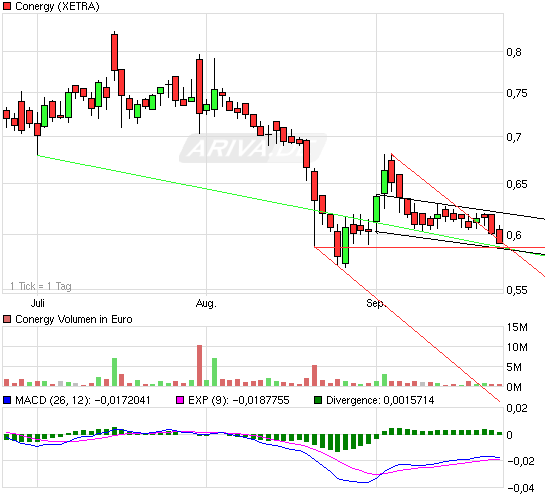Viewport: 545px width, 496px height.
Task: Click the 'Conergy Volumen in Euro' label
Action: pyautogui.click(x=74, y=319)
